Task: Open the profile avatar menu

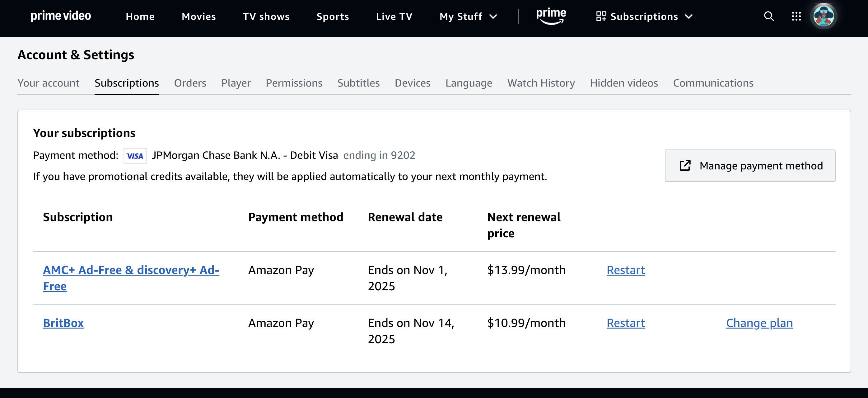Action: pos(824,16)
